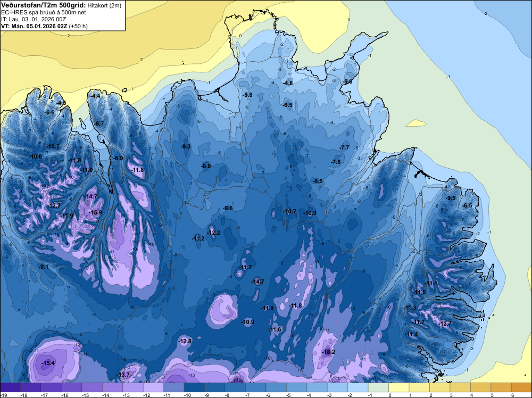Click legend swatch between 5 and 6
Screen dimensions: 532x398
pyautogui.click(x=501, y=387)
